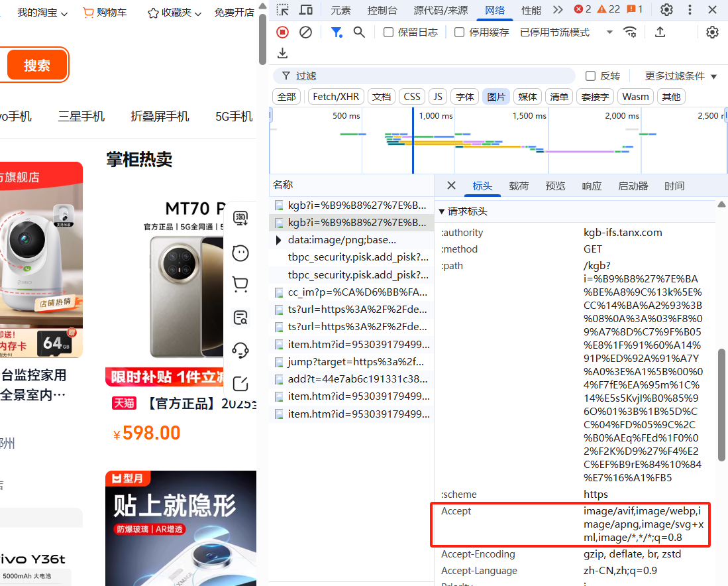Open the 购物车 link

tap(105, 13)
